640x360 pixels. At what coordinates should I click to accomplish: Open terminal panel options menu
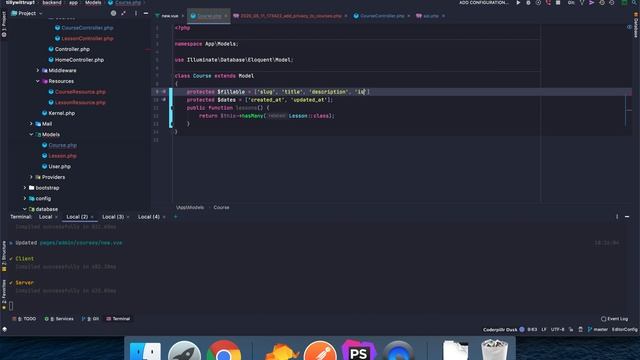tap(617, 217)
